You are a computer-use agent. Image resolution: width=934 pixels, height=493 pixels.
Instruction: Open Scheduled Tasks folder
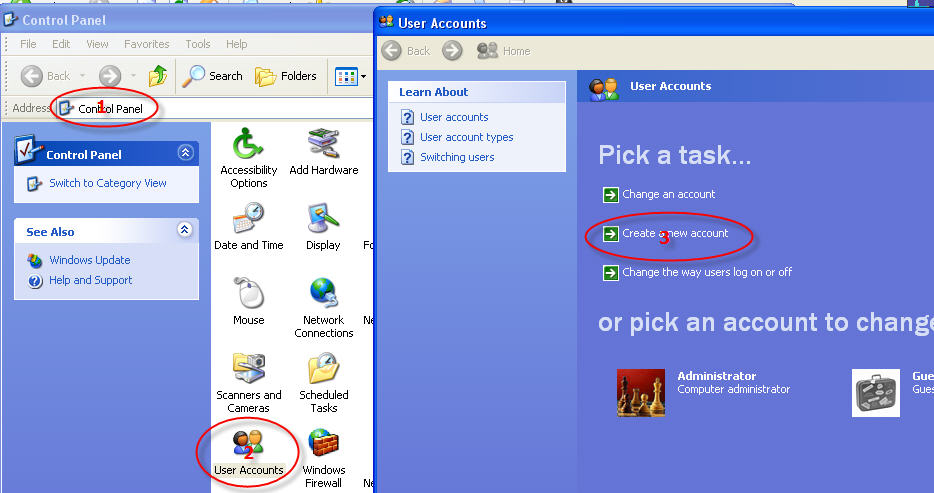[x=323, y=382]
